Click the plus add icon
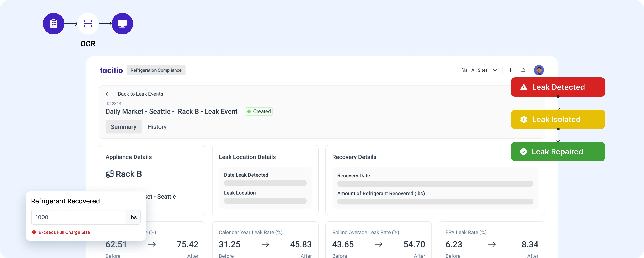644x258 pixels. pyautogui.click(x=510, y=70)
